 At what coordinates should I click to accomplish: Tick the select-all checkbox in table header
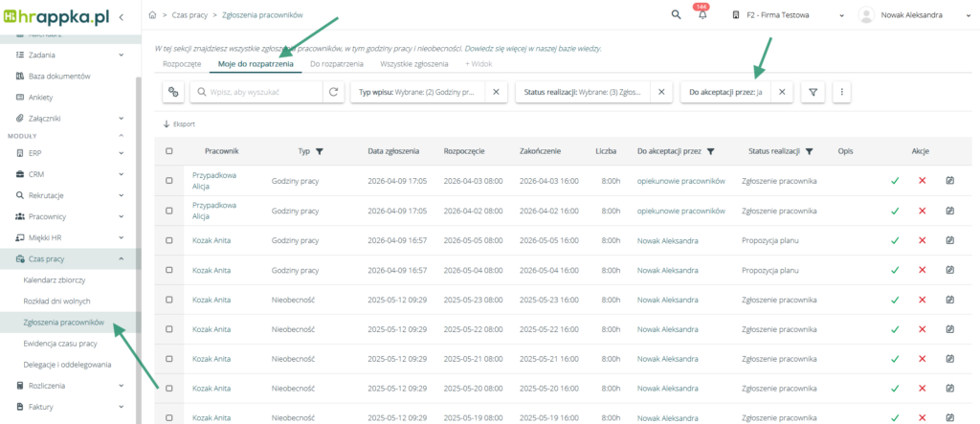(169, 151)
